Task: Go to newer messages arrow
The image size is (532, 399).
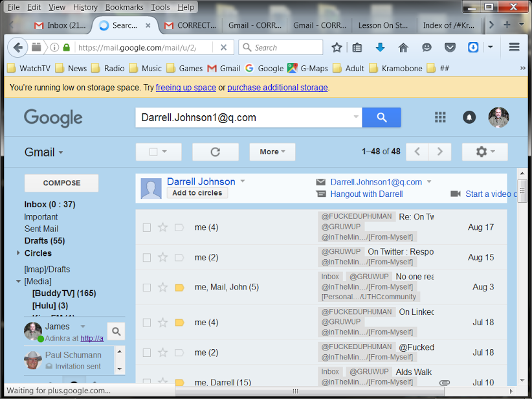Action: (x=417, y=152)
